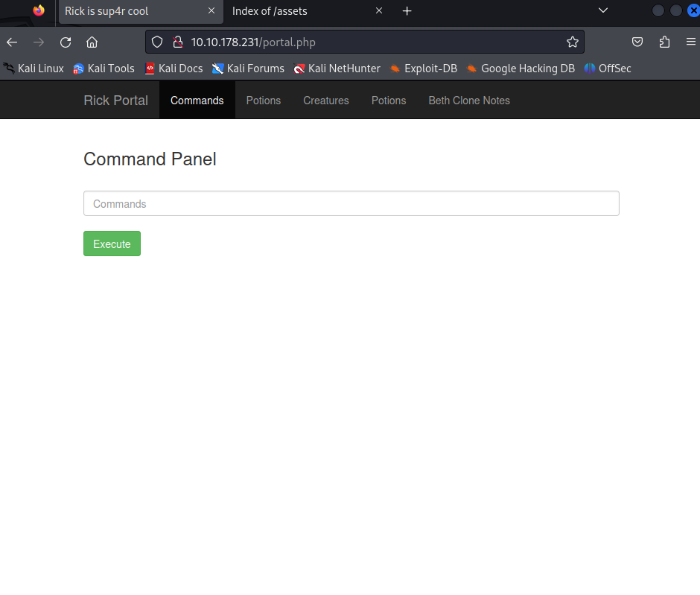Select the Creatures navigation item
The image size is (700, 595).
[x=325, y=101]
